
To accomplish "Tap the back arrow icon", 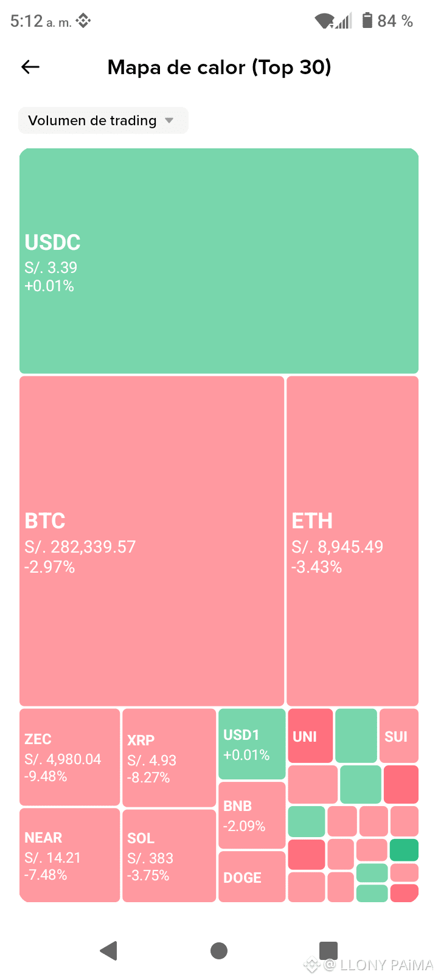I will tap(30, 67).
